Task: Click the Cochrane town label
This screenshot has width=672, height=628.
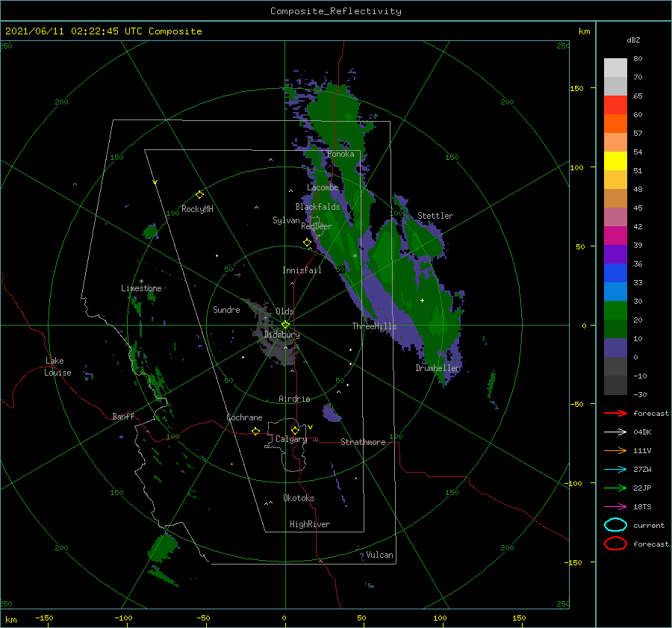Action: point(244,417)
